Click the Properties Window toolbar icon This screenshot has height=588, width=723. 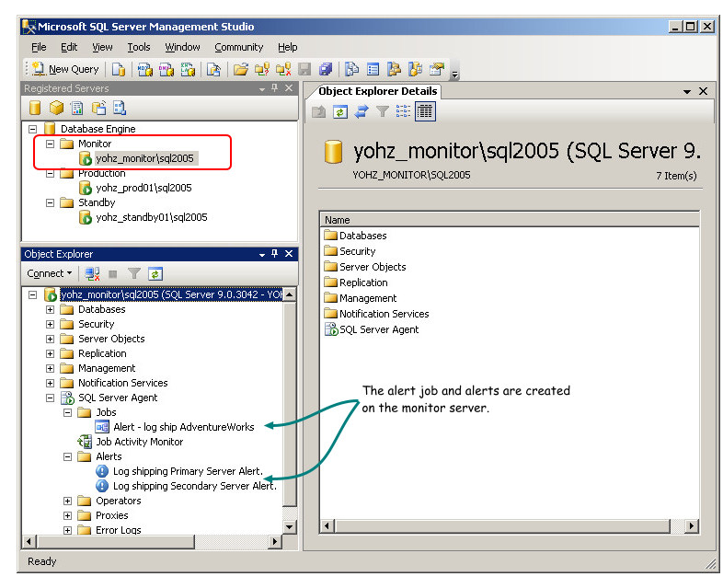(437, 69)
